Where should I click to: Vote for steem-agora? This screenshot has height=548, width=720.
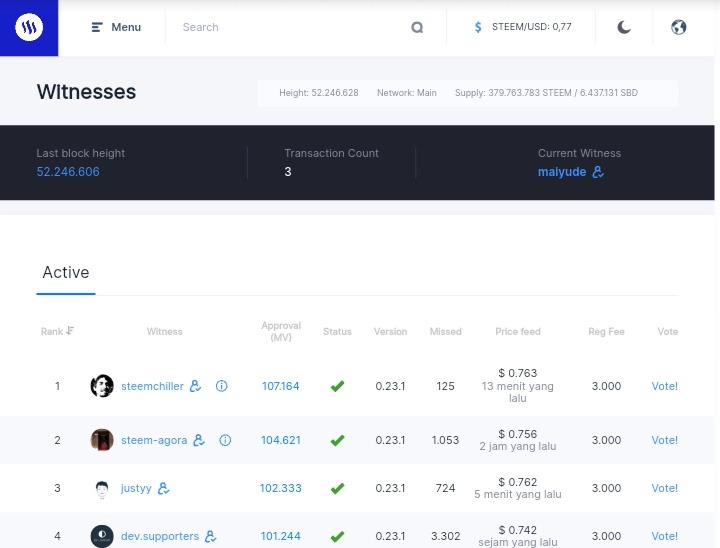[x=664, y=440]
